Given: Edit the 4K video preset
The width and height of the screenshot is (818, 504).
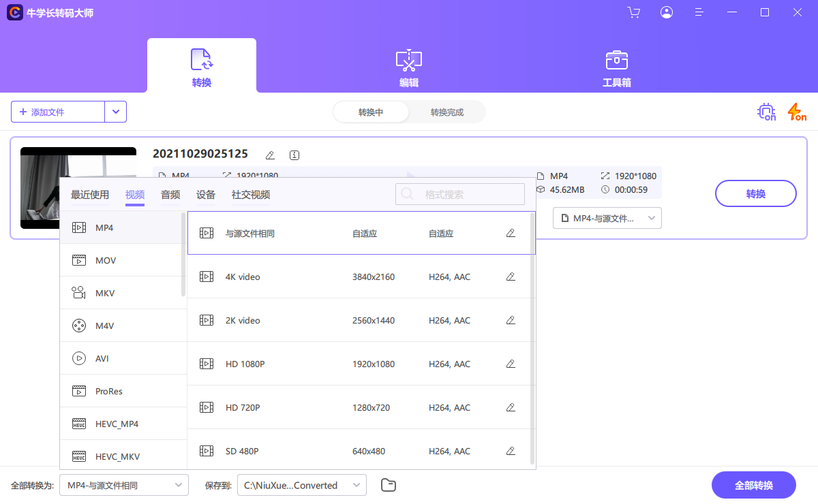Looking at the screenshot, I should 511,277.
